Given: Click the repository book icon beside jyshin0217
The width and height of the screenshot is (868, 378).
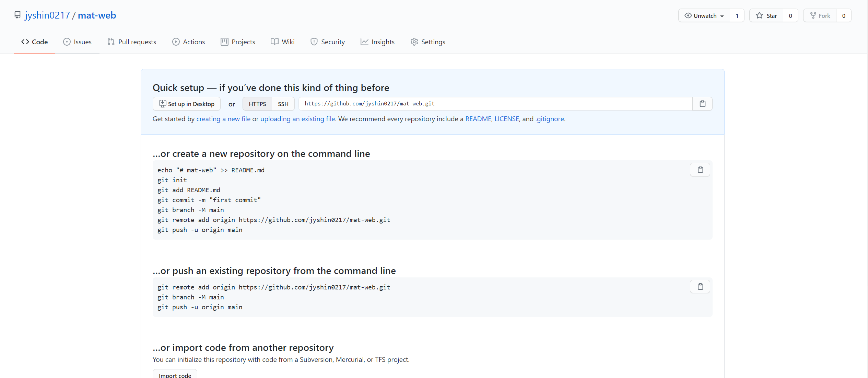Looking at the screenshot, I should [17, 15].
